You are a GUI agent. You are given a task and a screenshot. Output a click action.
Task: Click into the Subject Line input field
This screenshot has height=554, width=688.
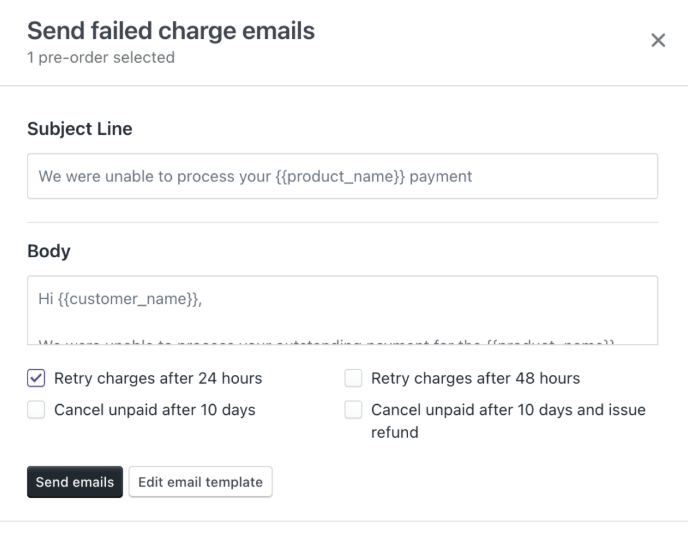click(x=342, y=176)
